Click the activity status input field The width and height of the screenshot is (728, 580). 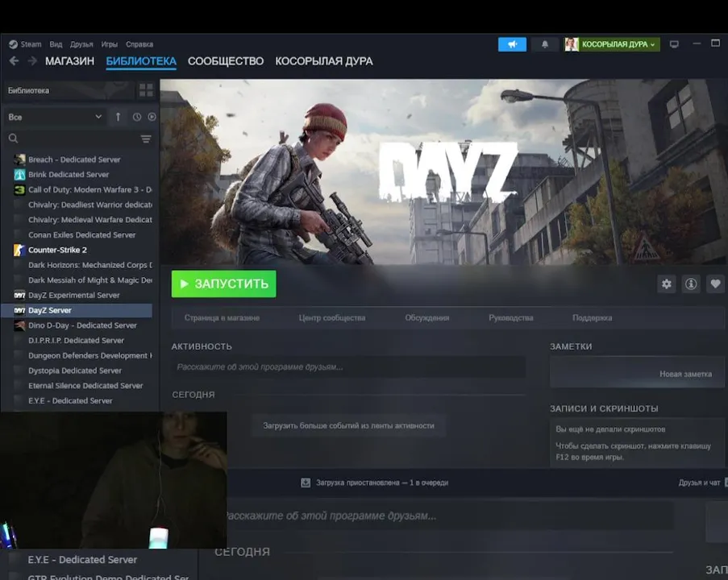coord(348,367)
